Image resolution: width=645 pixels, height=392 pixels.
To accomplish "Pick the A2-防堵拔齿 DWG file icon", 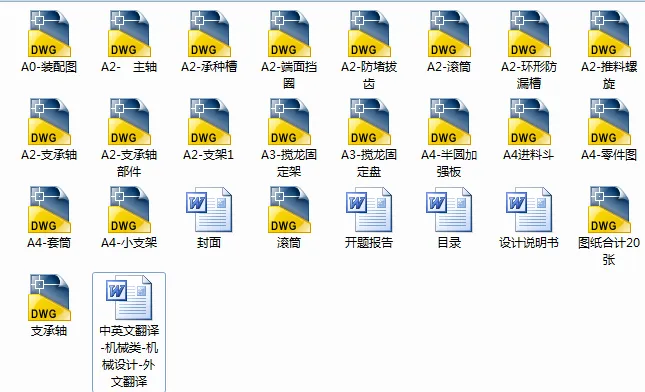I will coord(369,34).
